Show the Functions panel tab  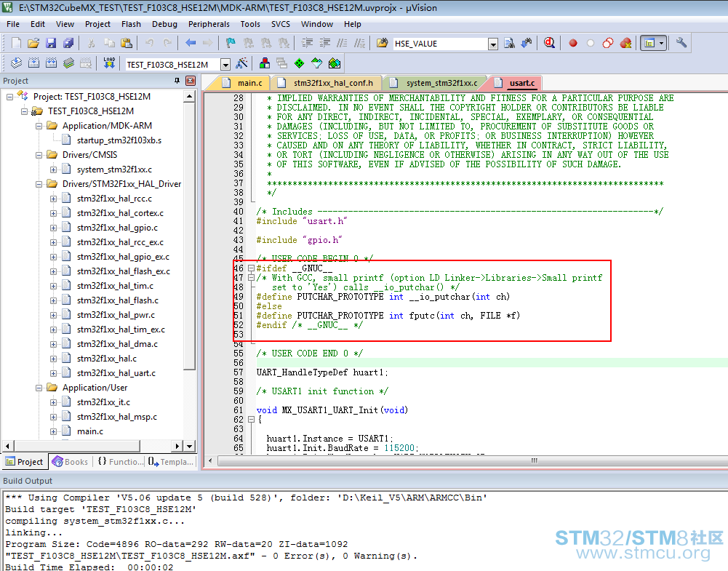tap(120, 461)
